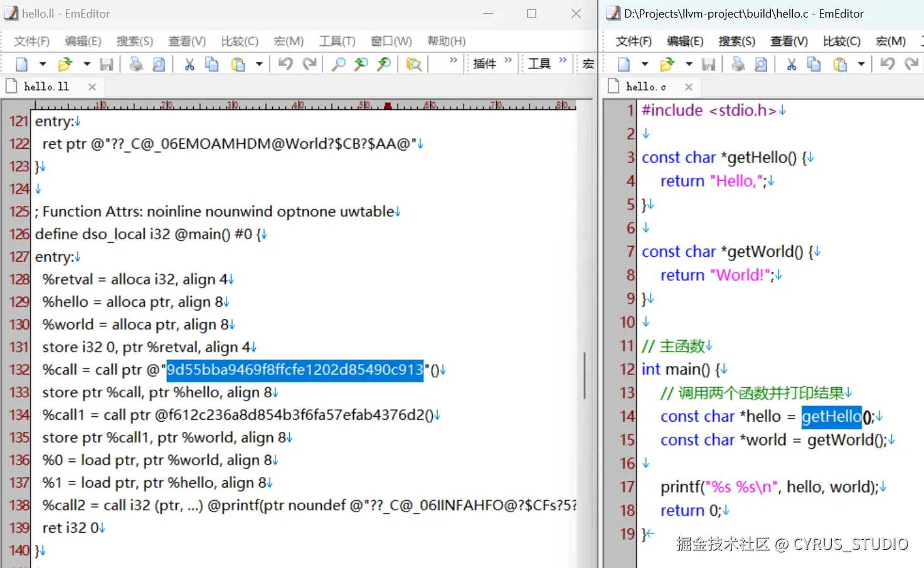The width and height of the screenshot is (924, 568).
Task: Click Save floppy icon in hello.c window
Action: point(709,64)
